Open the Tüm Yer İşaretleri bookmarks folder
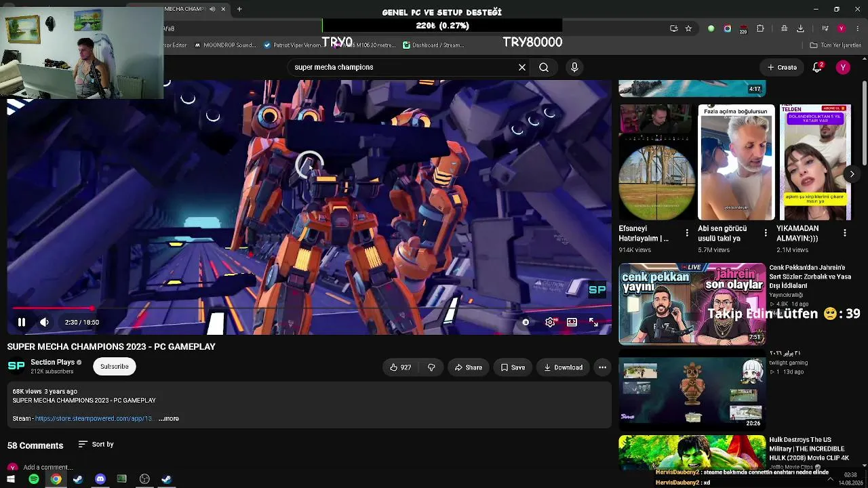868x488 pixels. coord(835,45)
